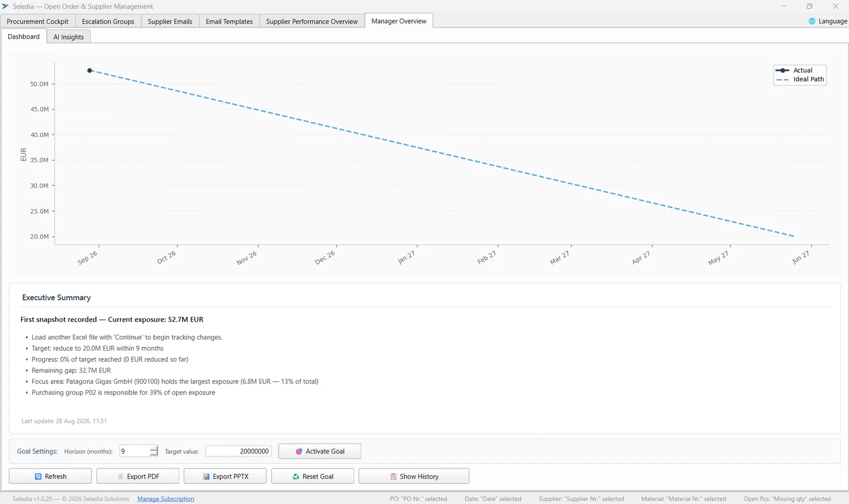Open the Email Templates tab
849x504 pixels.
coord(229,21)
